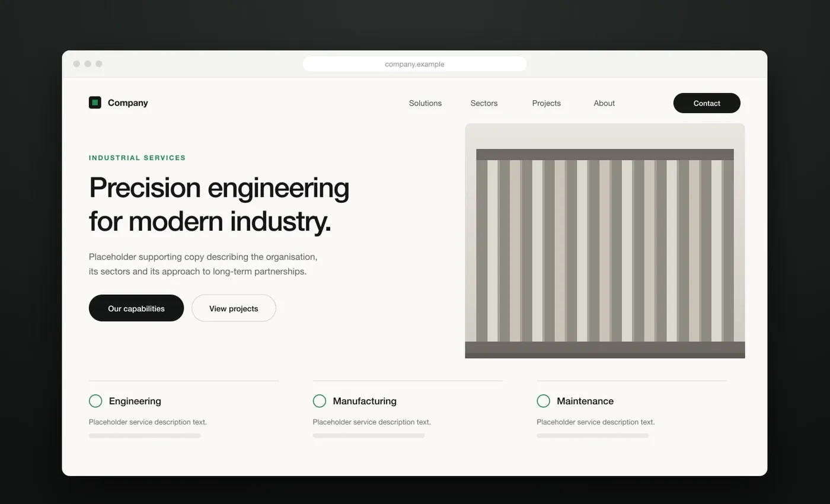Click the Placeholder supporting copy paragraph
This screenshot has width=830, height=504.
coord(203,264)
